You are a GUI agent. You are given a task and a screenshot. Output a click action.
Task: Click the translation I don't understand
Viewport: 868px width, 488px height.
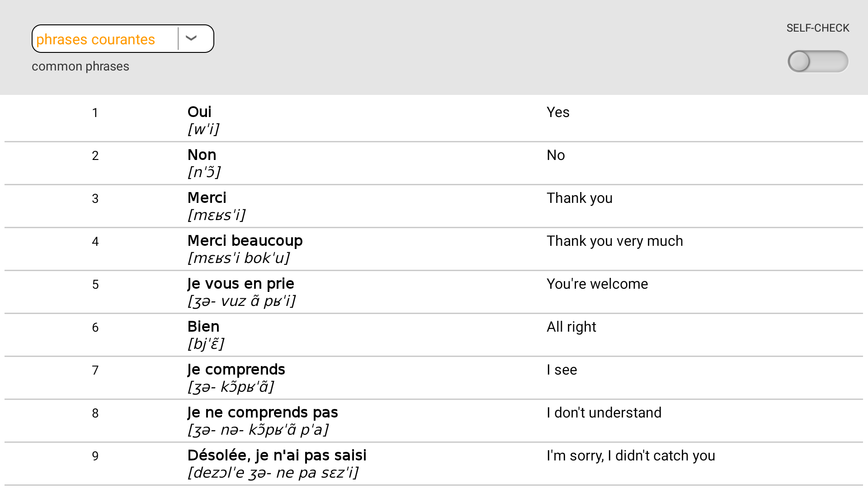click(x=604, y=413)
